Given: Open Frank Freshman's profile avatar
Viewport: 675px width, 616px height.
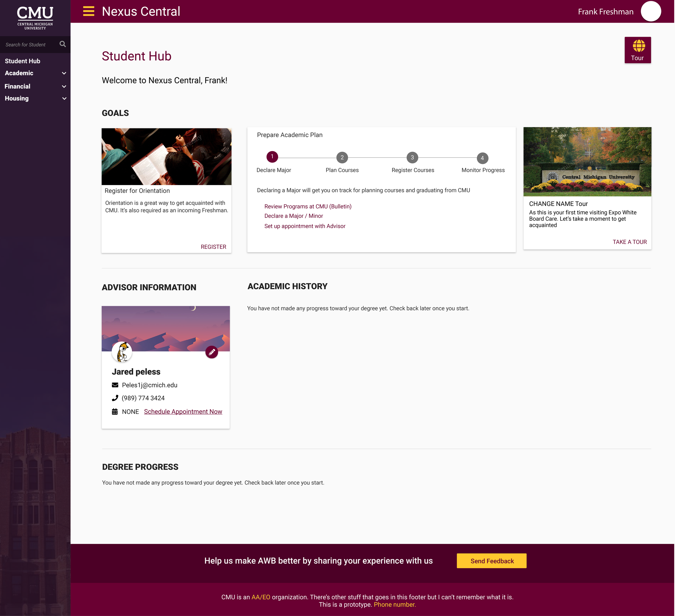Looking at the screenshot, I should coord(650,11).
